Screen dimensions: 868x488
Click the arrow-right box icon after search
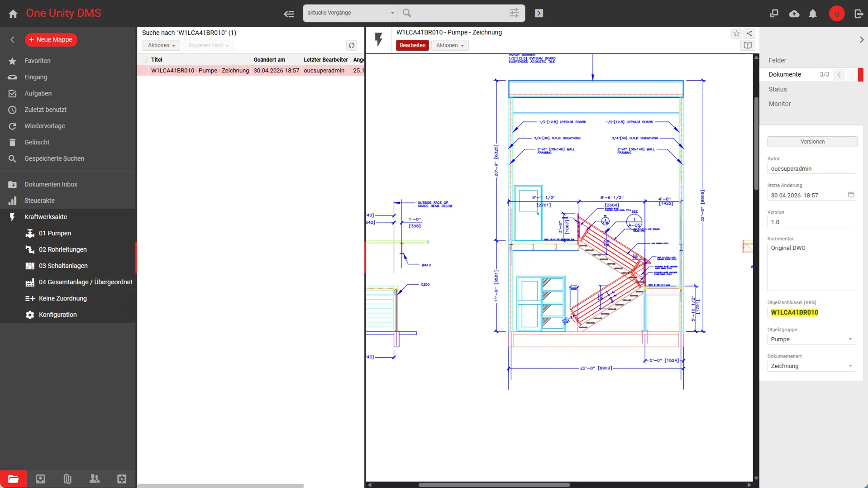point(539,13)
